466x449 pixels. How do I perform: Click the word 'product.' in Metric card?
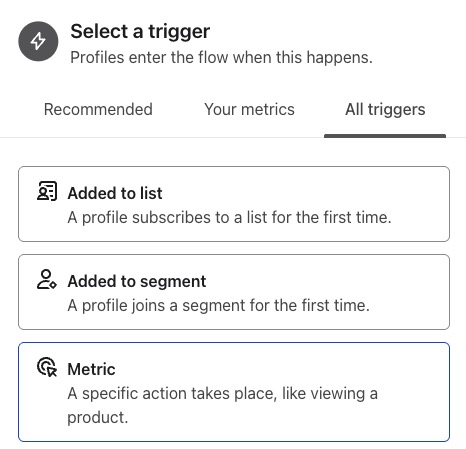pos(98,418)
